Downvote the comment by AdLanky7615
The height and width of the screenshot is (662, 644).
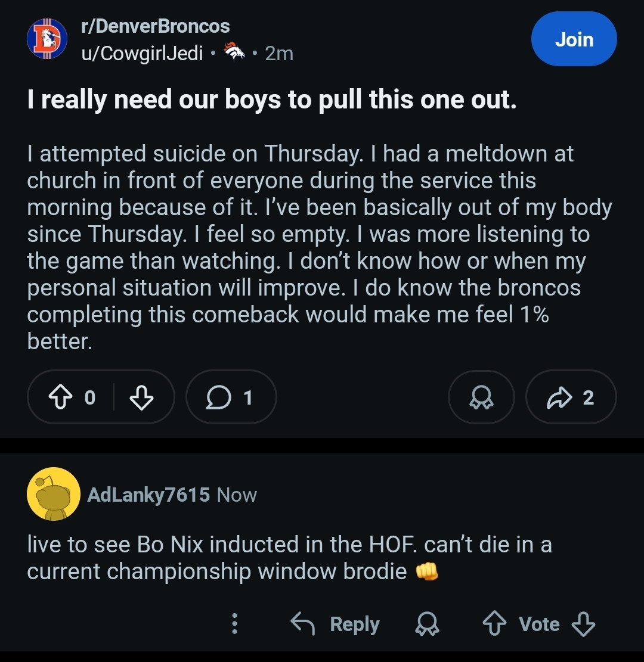(583, 624)
